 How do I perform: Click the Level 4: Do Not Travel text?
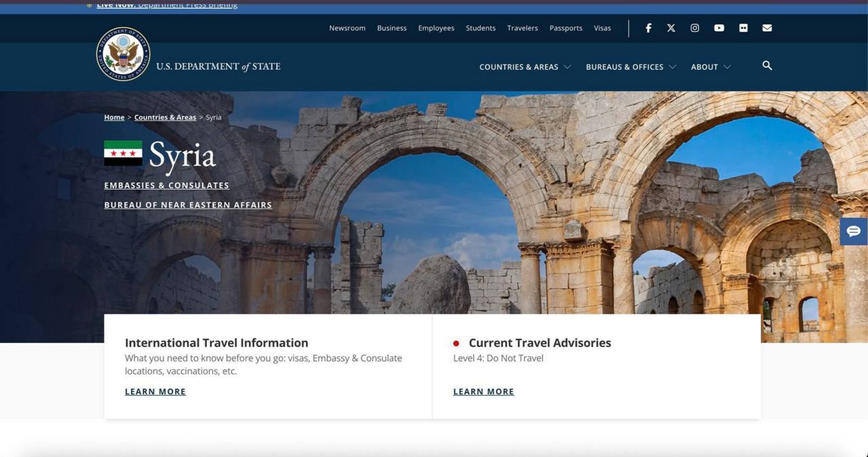click(x=498, y=358)
